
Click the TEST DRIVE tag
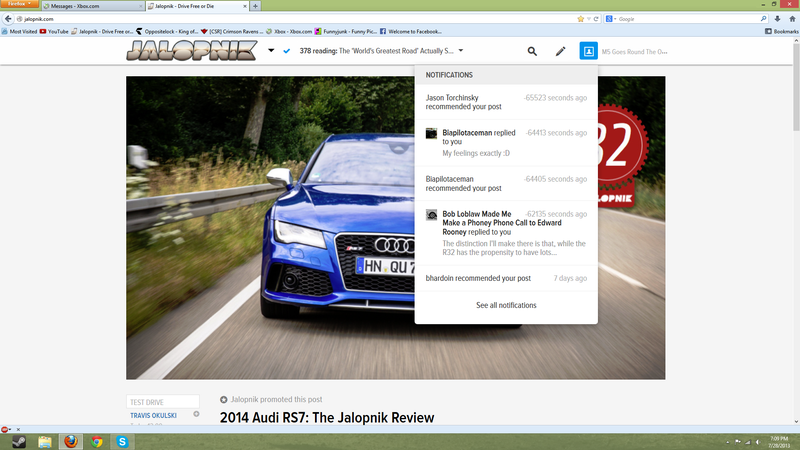pyautogui.click(x=162, y=402)
